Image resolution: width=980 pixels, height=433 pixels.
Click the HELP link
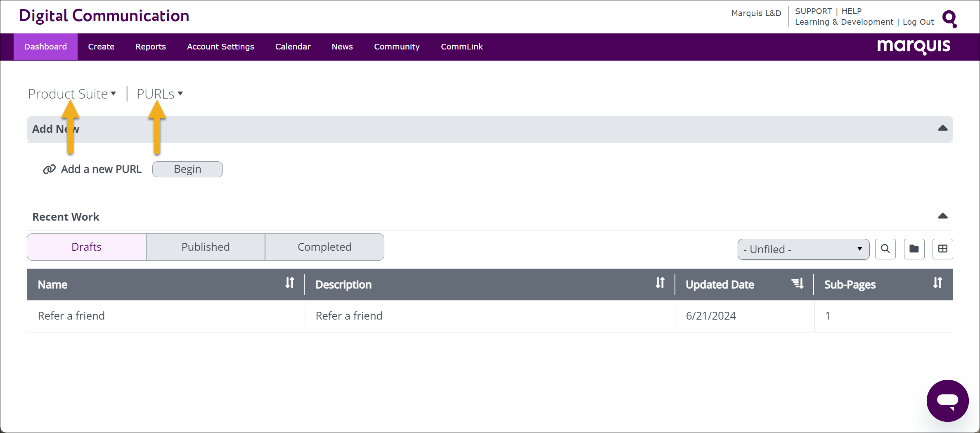tap(852, 11)
